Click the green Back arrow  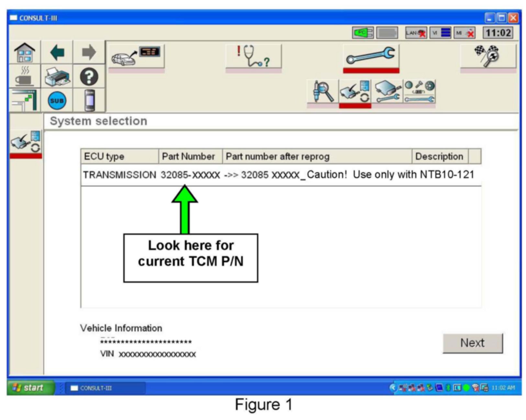tap(57, 52)
